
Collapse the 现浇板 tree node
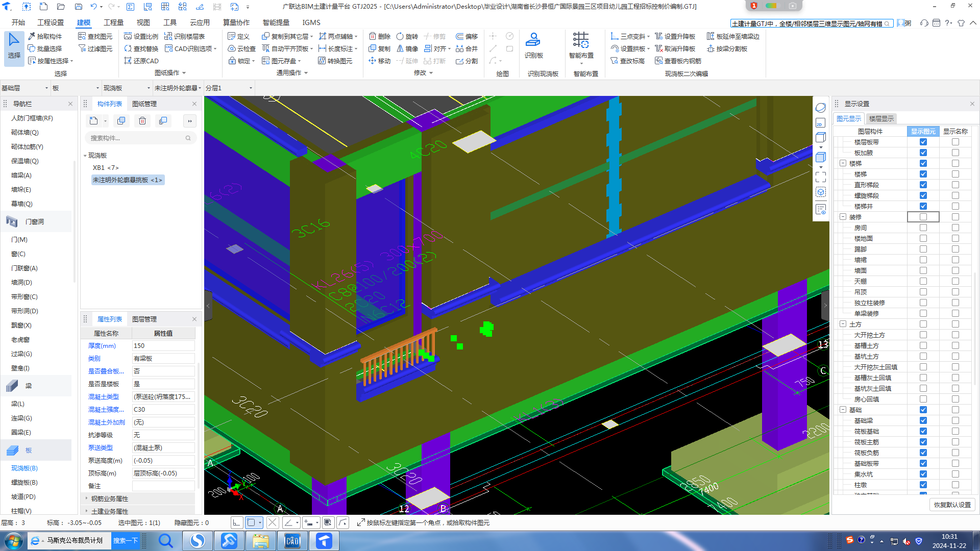click(x=85, y=156)
